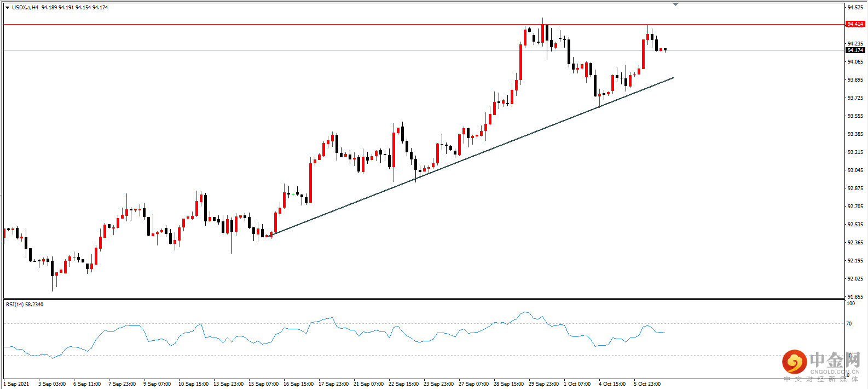Click the 6 Sep 11:00 time label
868x389 pixels.
tap(87, 384)
